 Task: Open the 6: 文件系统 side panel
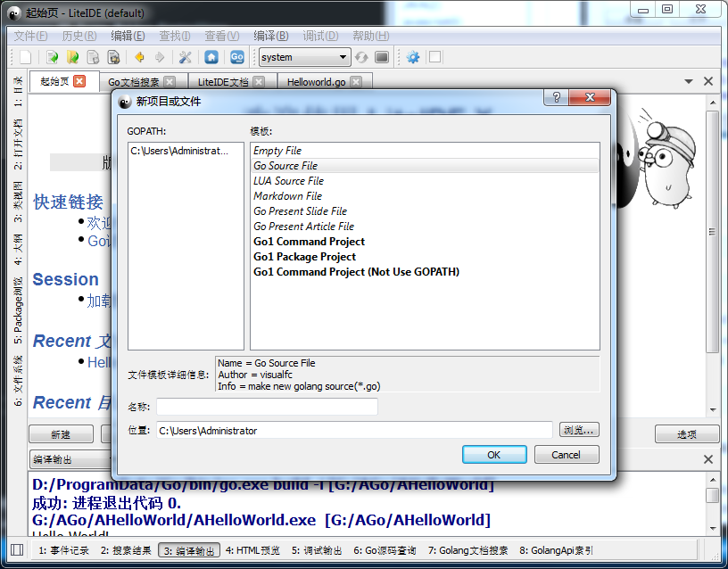(x=18, y=380)
